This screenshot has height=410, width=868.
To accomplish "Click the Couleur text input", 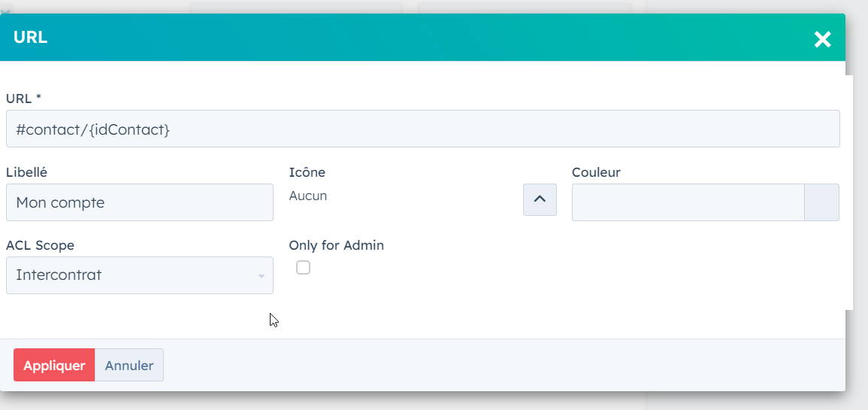I will pos(688,202).
